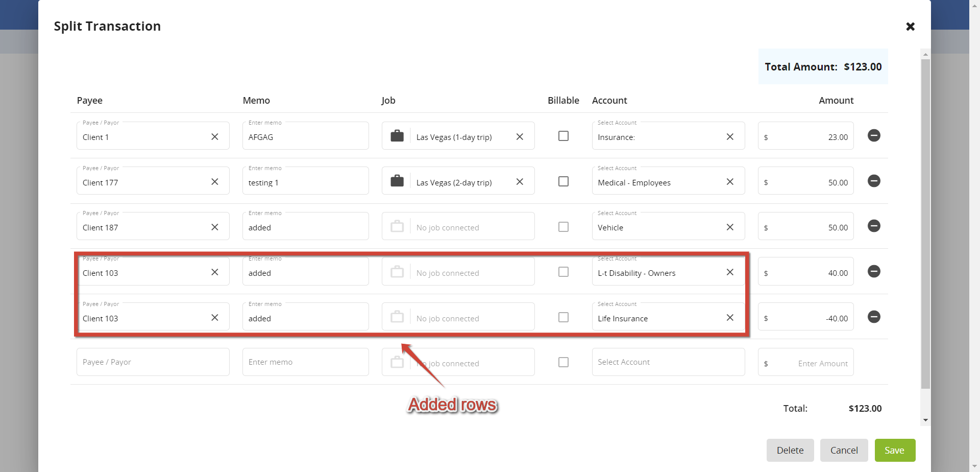This screenshot has height=472, width=980.
Task: Clear the Client 103 payee on the highlighted row
Action: pos(214,272)
